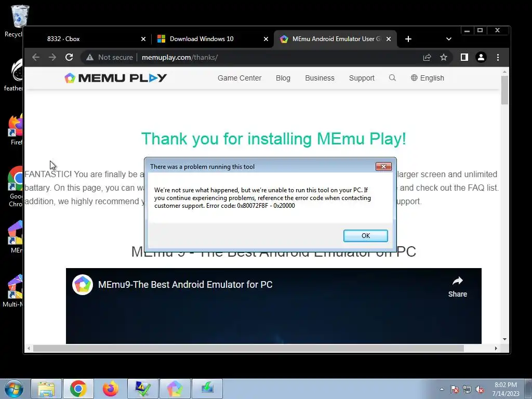Screen dimensions: 532x399
Task: Open the Blog page
Action: pos(283,78)
